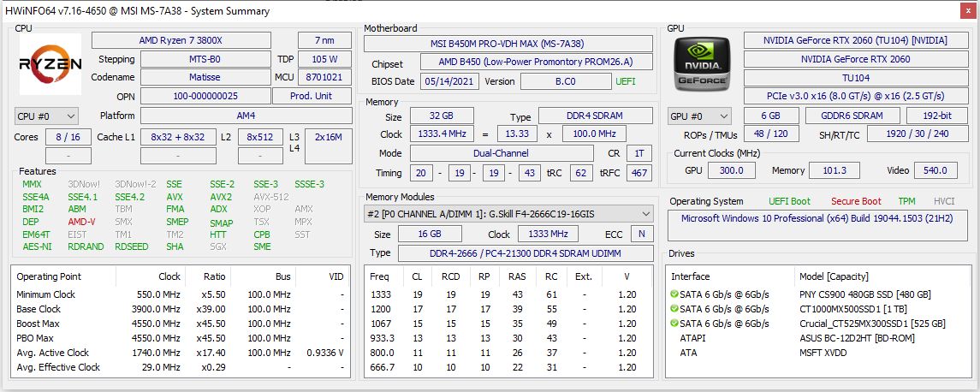Click the MCU value 8701021
Image resolution: width=980 pixels, height=392 pixels.
click(324, 77)
